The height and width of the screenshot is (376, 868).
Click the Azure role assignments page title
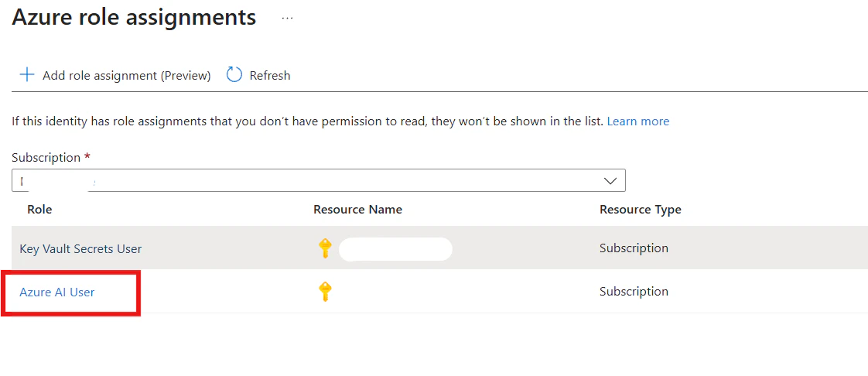[134, 17]
